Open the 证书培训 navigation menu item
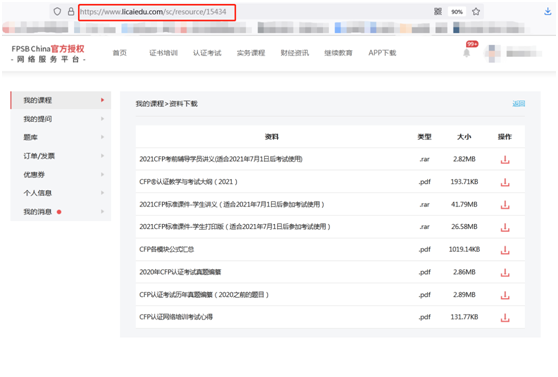 click(x=163, y=53)
